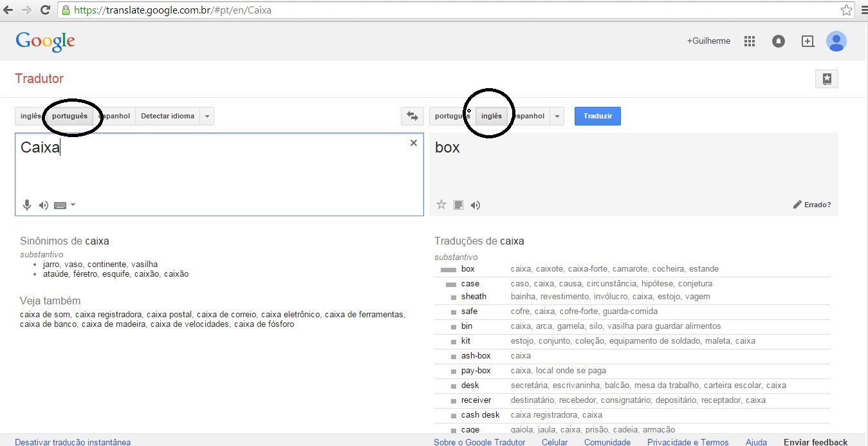The width and height of the screenshot is (868, 446).
Task: Open the notifications bell
Action: coord(779,41)
